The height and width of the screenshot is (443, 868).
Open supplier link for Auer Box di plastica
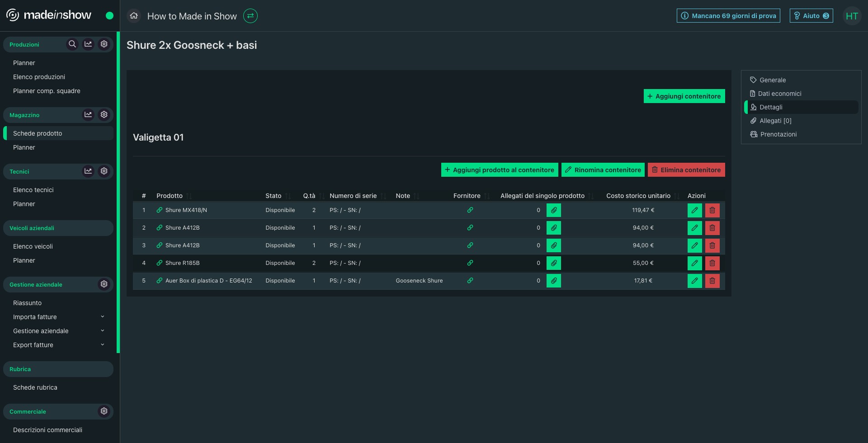point(470,280)
